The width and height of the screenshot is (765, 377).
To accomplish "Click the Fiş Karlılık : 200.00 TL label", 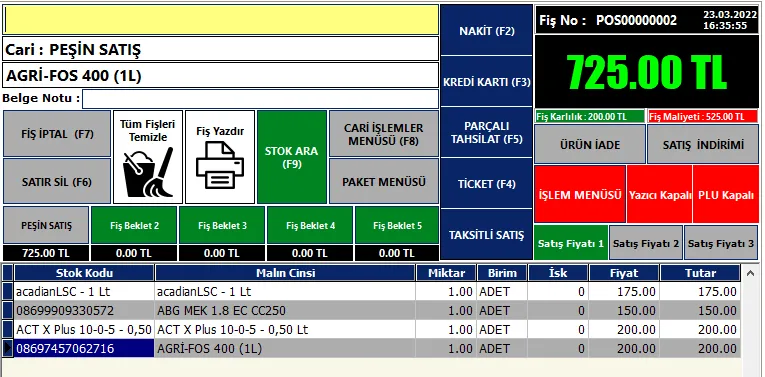I will coord(589,117).
